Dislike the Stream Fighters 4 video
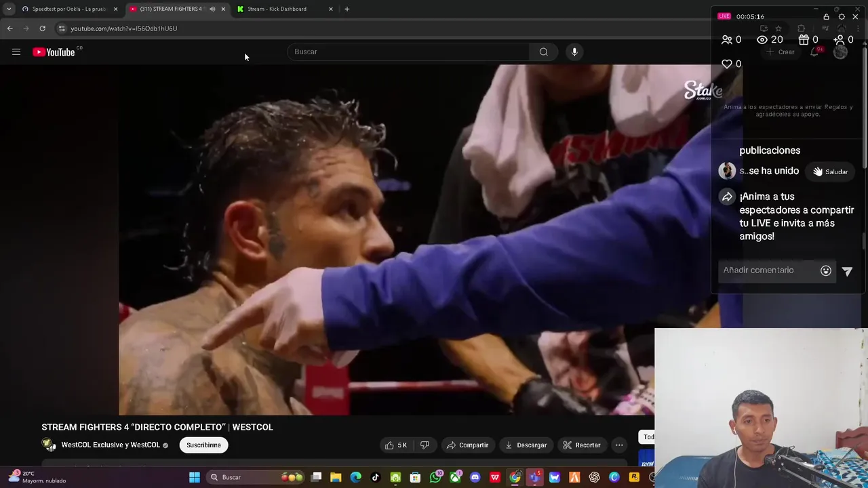868x488 pixels. coord(425,445)
